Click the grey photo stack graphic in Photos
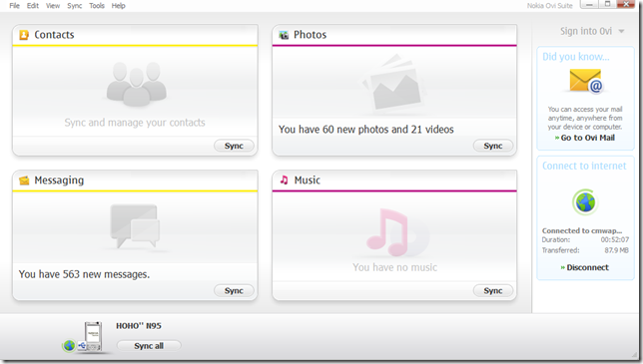This screenshot has height=364, width=643. coord(393,85)
